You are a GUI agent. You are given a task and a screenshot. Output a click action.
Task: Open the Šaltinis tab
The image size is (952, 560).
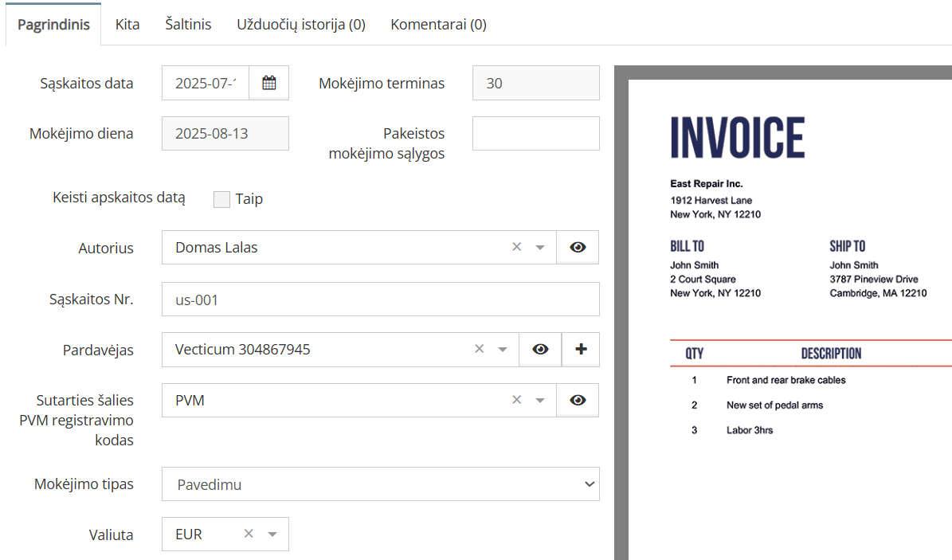[x=188, y=25]
